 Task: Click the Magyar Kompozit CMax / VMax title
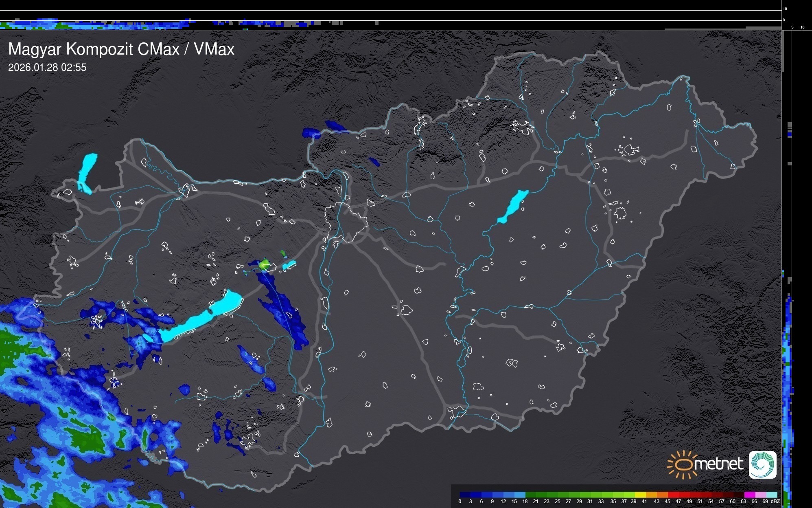tap(121, 49)
